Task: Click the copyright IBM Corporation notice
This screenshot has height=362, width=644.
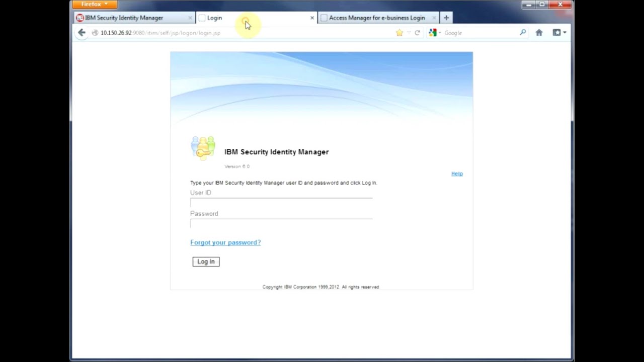Action: click(320, 287)
